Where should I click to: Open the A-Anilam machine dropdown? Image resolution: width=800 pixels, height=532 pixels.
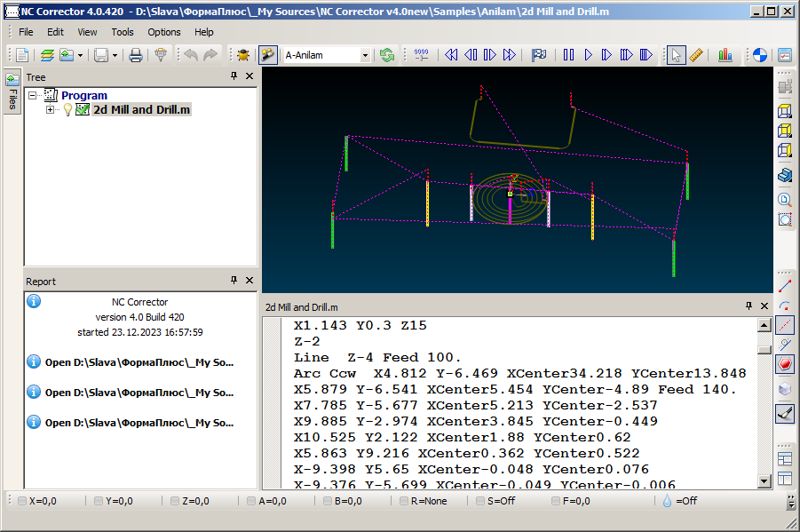[365, 55]
